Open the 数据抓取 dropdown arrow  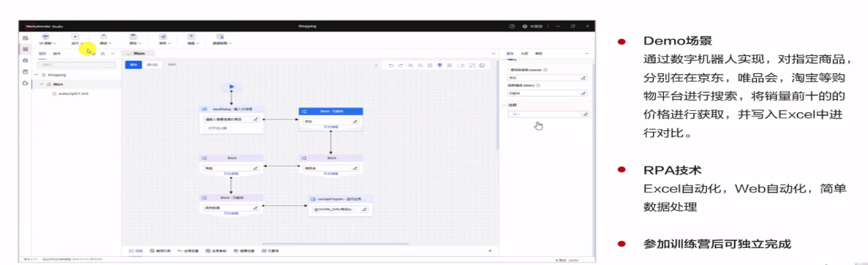231,43
